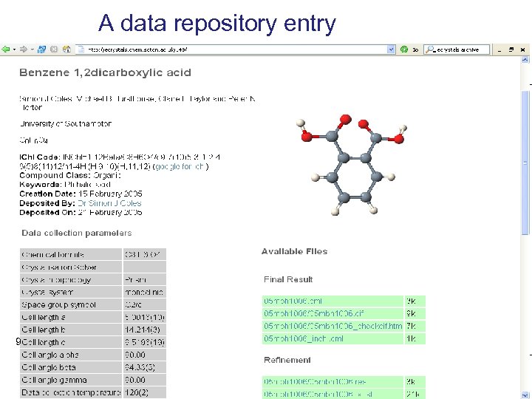The height and width of the screenshot is (399, 532).
Task: Click the Cell angle alpha value 90.00
Action: click(145, 355)
